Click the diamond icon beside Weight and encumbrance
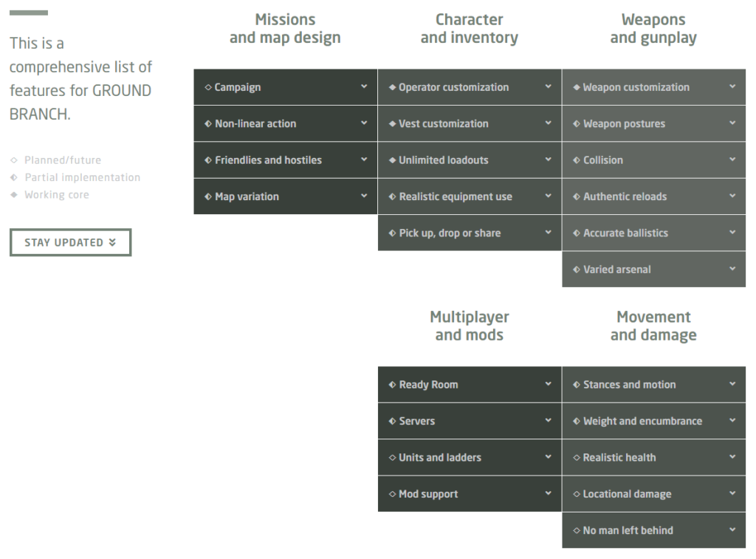 (577, 421)
